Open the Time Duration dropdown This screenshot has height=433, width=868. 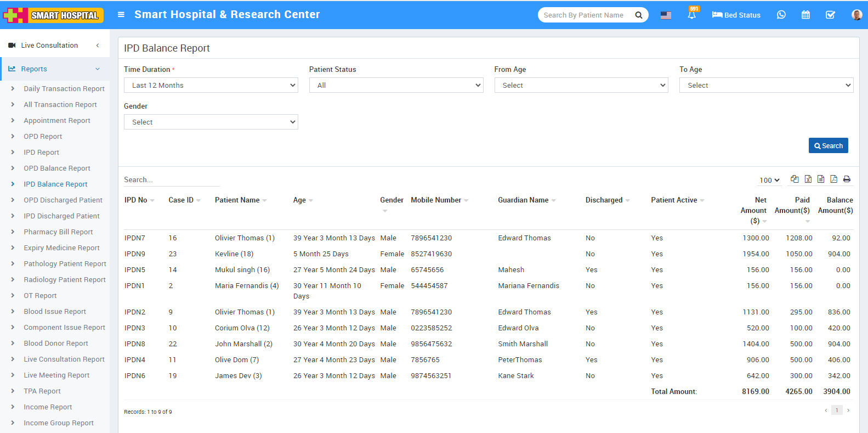tap(211, 85)
